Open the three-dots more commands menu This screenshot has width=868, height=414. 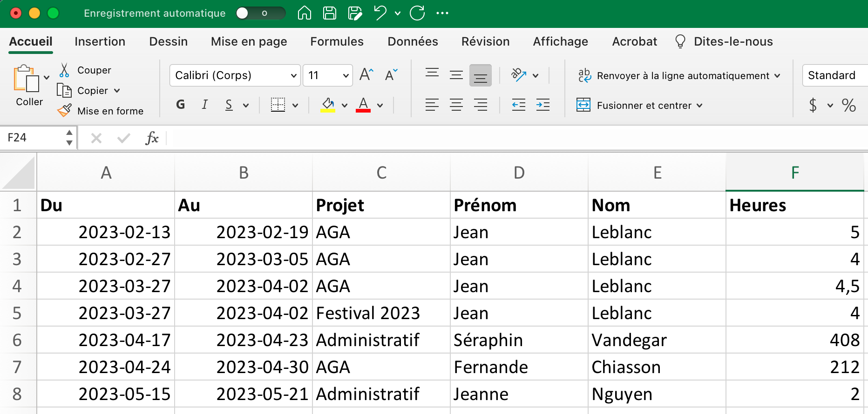(x=442, y=13)
